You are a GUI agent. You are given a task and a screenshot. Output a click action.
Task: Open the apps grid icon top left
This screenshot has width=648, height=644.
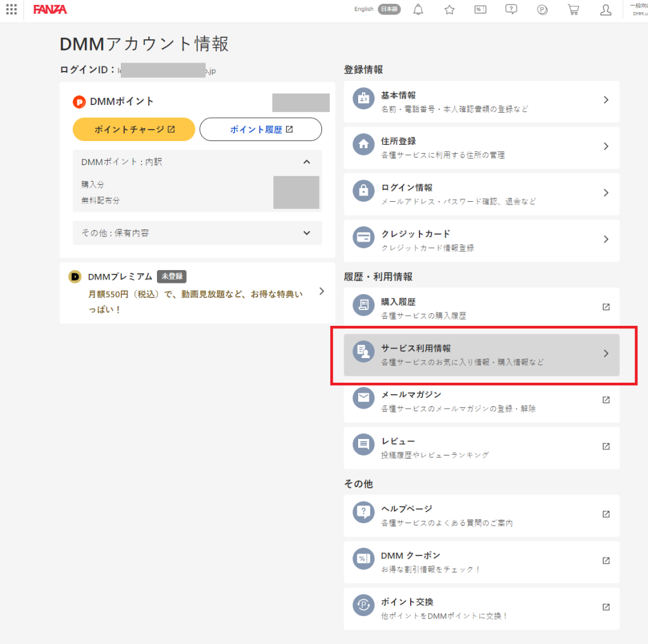[11, 9]
